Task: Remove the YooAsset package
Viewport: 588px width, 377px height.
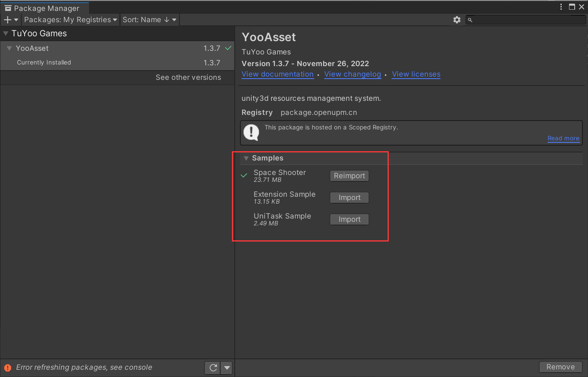Action: point(561,367)
